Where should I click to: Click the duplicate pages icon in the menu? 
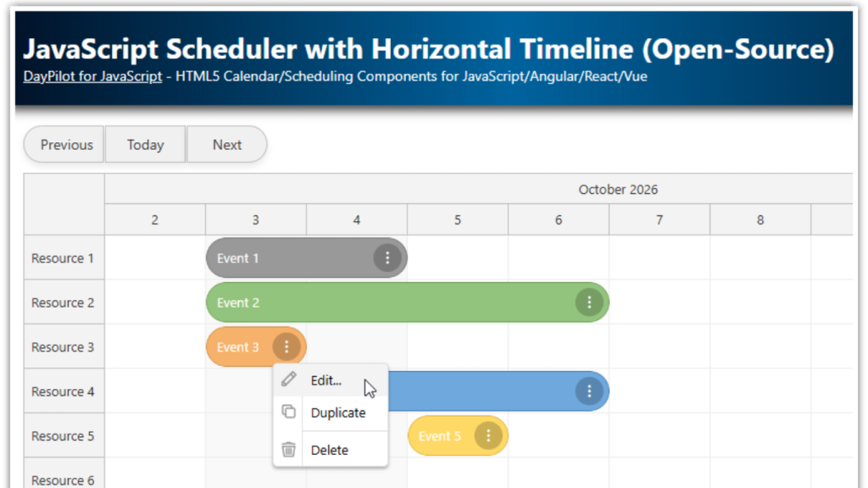[x=288, y=413]
